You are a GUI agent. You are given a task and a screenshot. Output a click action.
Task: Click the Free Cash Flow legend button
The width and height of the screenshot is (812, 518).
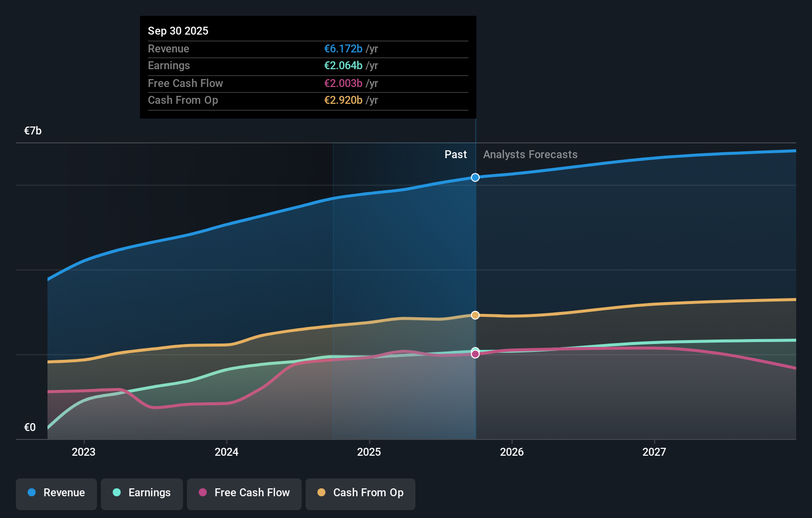[244, 494]
